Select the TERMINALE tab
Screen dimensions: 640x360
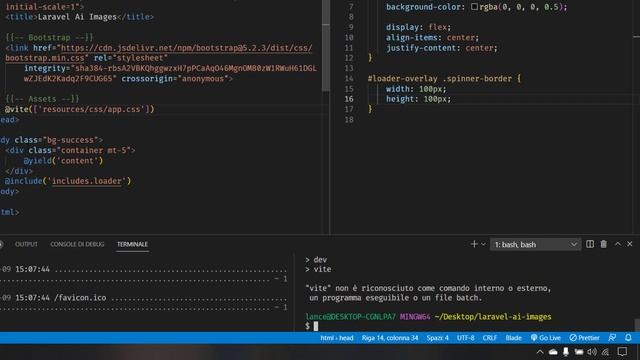click(132, 244)
